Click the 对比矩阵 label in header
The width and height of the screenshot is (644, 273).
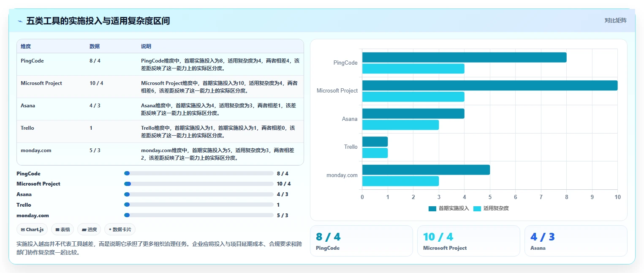(615, 20)
